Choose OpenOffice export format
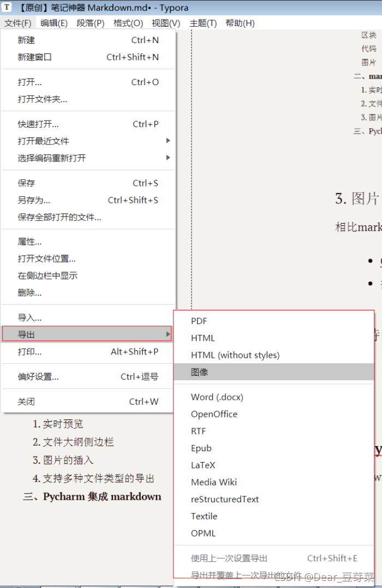Viewport: 382px width, 588px height. [274, 414]
